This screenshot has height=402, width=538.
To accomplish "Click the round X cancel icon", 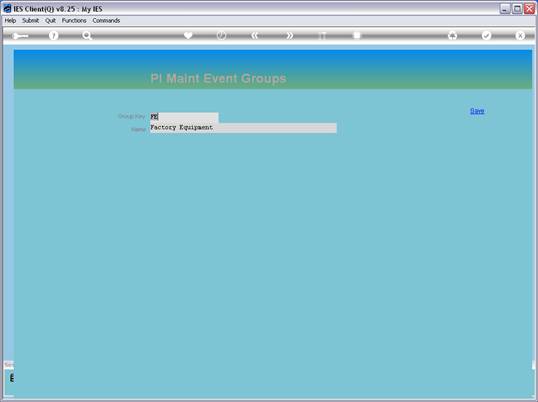I will (520, 35).
